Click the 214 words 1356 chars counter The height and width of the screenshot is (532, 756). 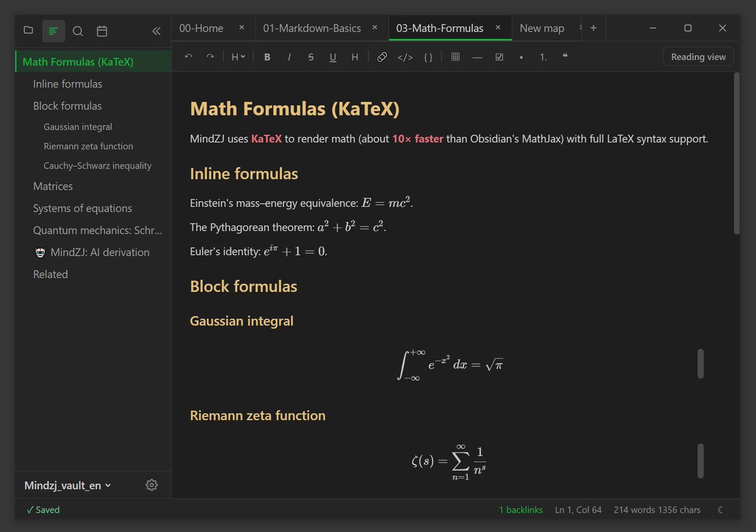click(x=656, y=510)
